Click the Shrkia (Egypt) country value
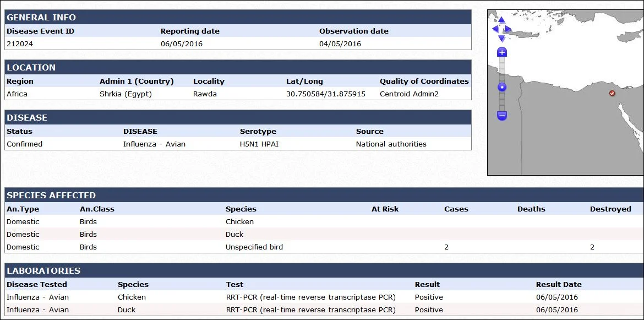 click(x=125, y=94)
